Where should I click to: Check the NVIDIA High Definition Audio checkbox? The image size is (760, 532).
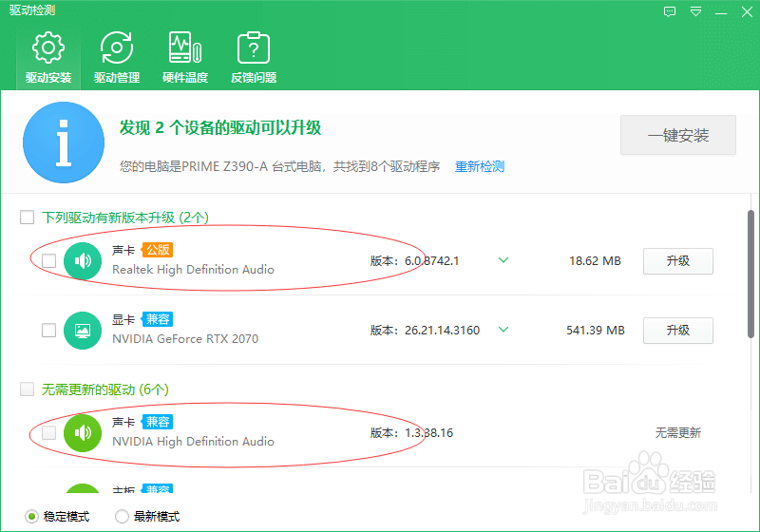(49, 432)
